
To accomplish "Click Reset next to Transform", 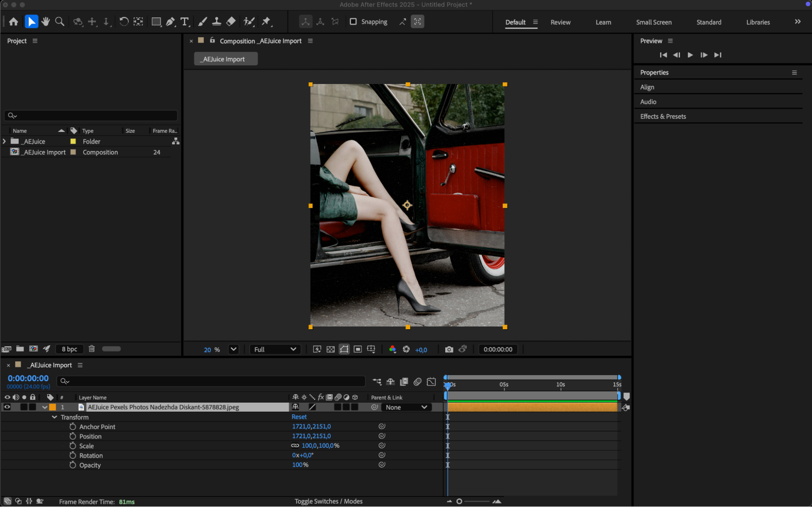I will click(x=299, y=417).
